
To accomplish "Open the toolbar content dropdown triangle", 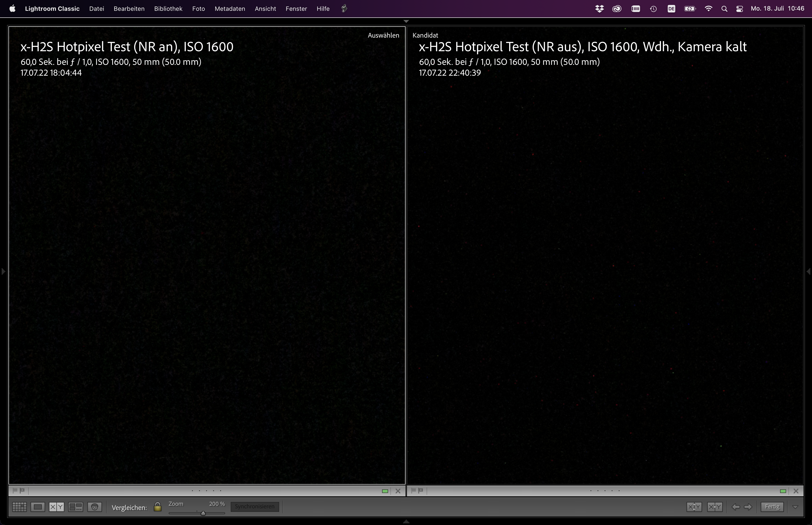I will point(795,507).
